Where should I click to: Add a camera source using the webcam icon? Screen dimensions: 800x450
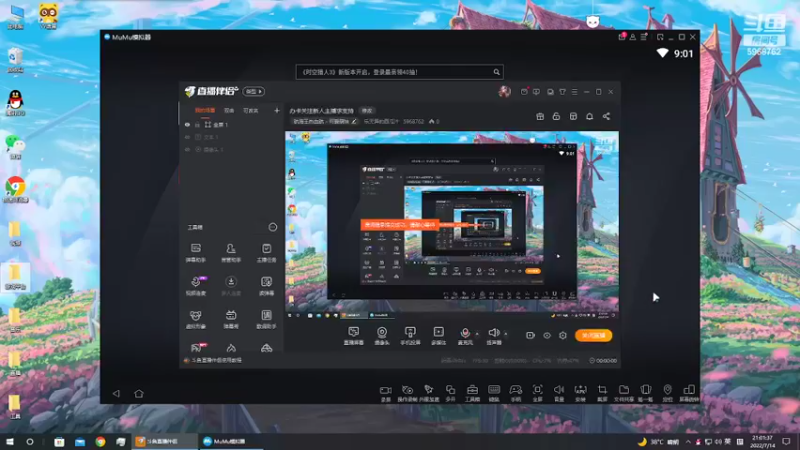382,336
